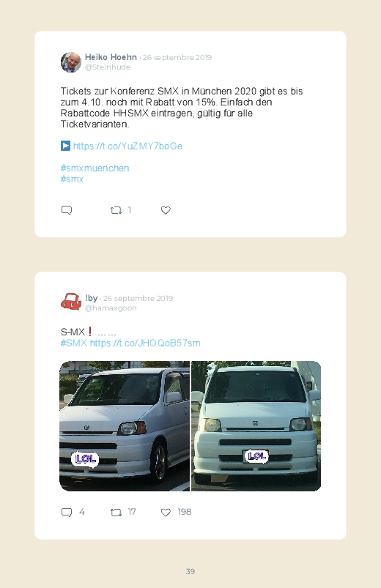This screenshot has width=381, height=588.
Task: Open the Heiko Hoehn display name
Action: 111,57
